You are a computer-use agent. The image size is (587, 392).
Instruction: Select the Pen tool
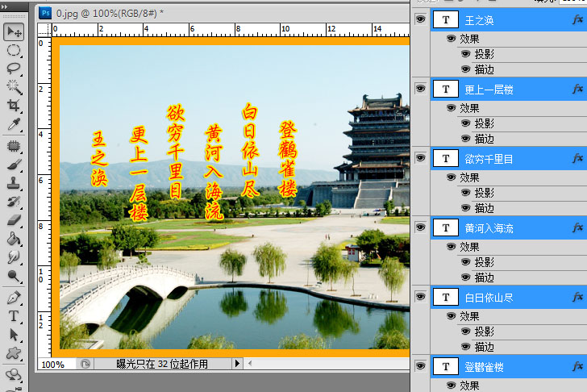pyautogui.click(x=14, y=298)
